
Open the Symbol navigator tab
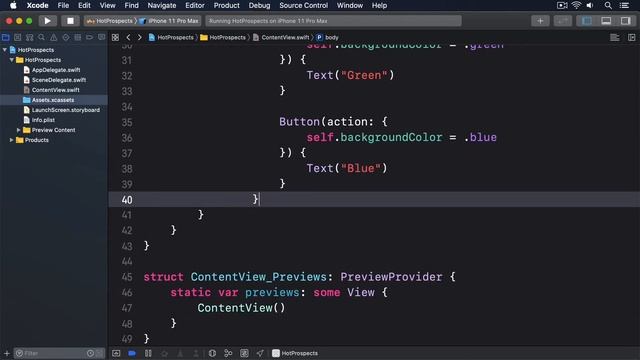pyautogui.click(x=29, y=38)
